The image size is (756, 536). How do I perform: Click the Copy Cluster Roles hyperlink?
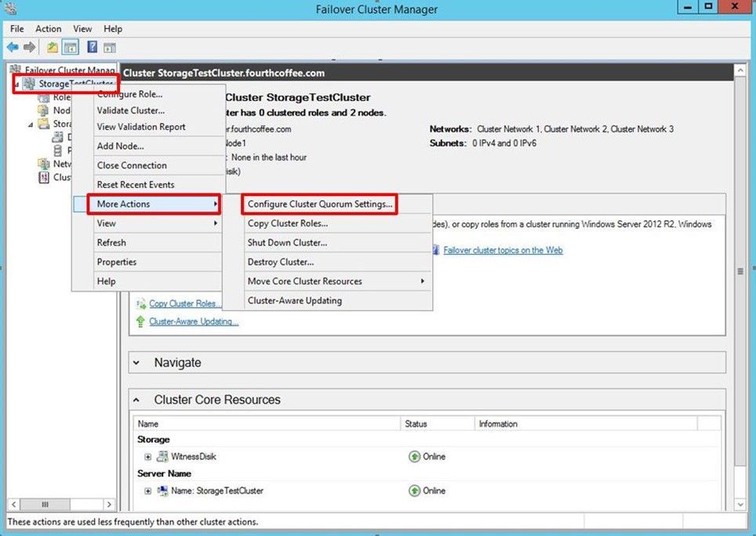click(184, 304)
